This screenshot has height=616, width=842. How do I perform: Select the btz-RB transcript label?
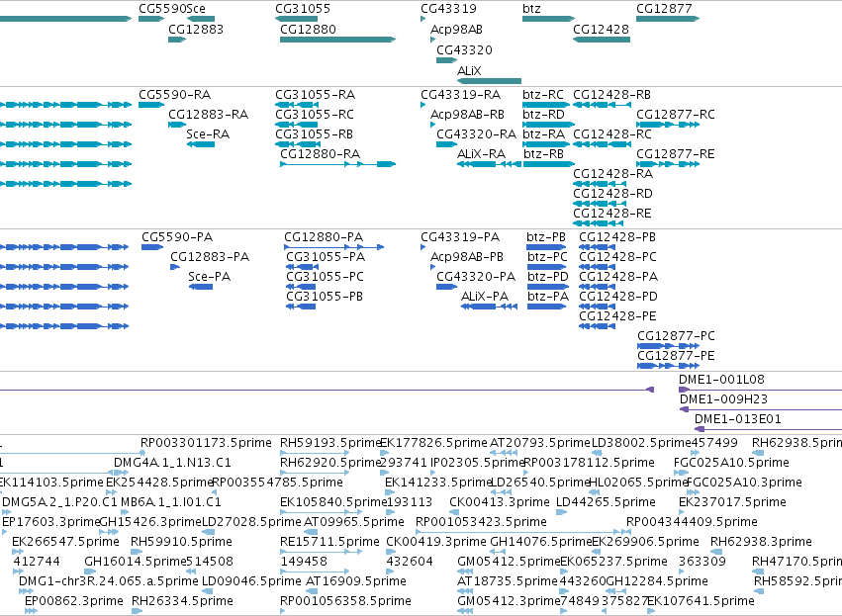543,154
